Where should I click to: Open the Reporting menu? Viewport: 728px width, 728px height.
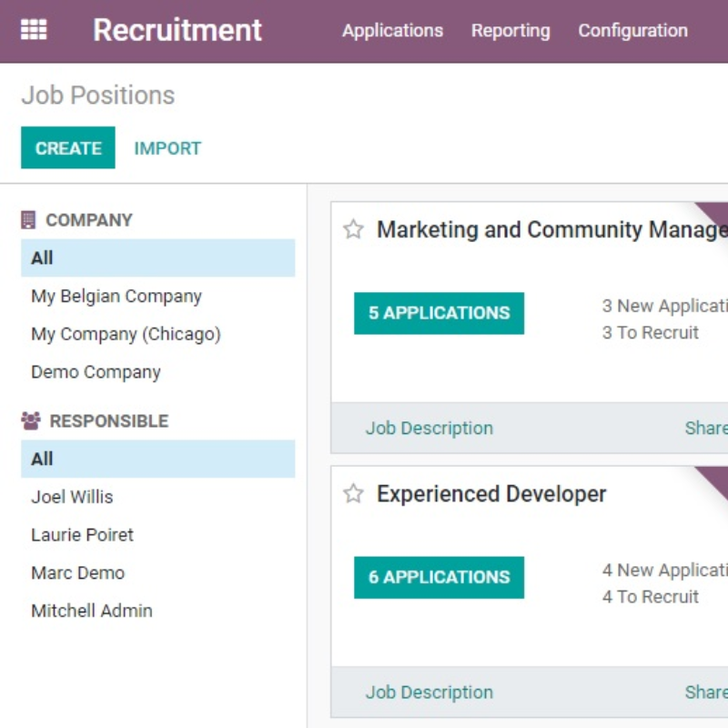pyautogui.click(x=511, y=31)
